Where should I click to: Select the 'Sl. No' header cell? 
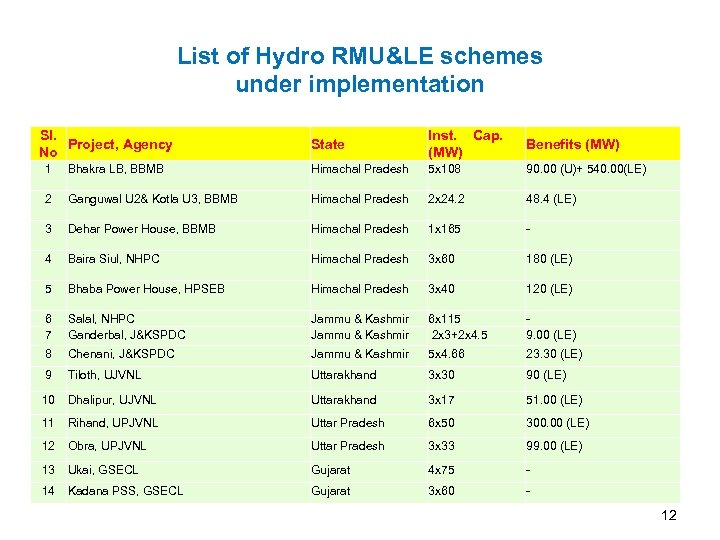48,144
